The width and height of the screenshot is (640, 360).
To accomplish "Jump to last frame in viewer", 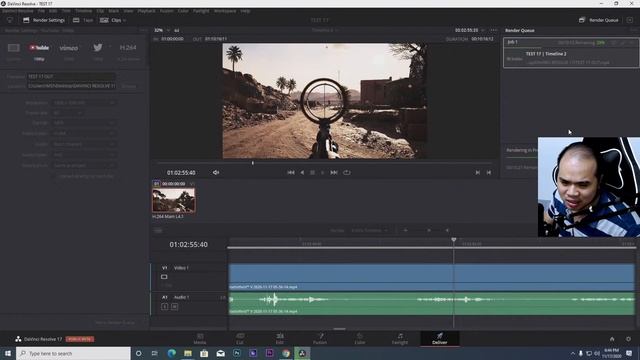I will coord(334,173).
